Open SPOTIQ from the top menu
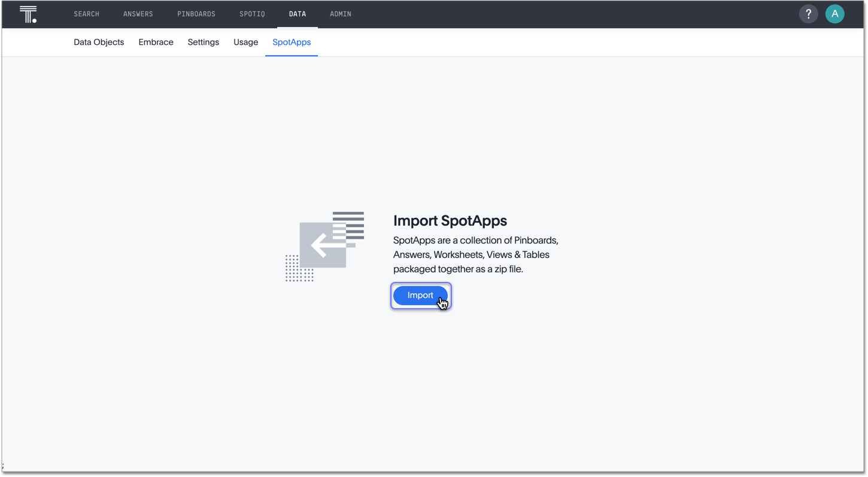Viewport: 868px width, 477px height. (x=251, y=14)
